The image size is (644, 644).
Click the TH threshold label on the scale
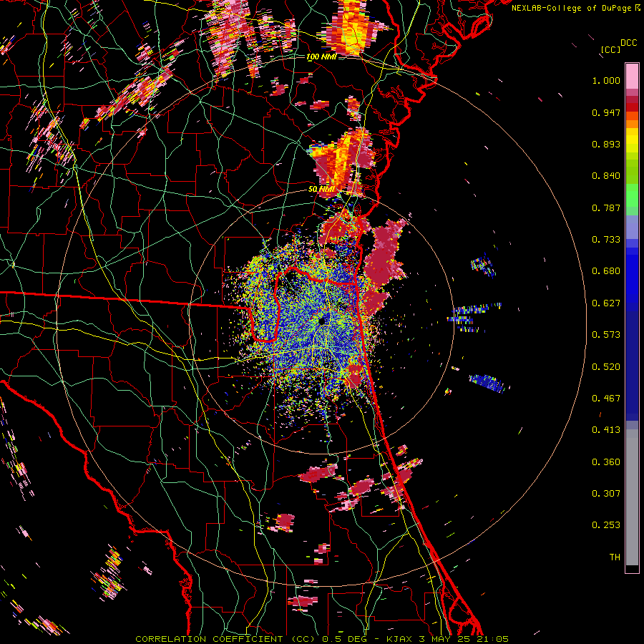[x=615, y=557]
